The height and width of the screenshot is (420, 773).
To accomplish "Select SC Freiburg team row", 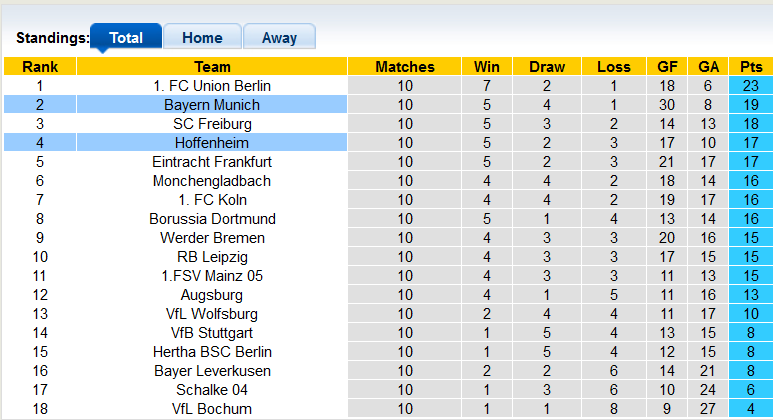I will pyautogui.click(x=212, y=124).
